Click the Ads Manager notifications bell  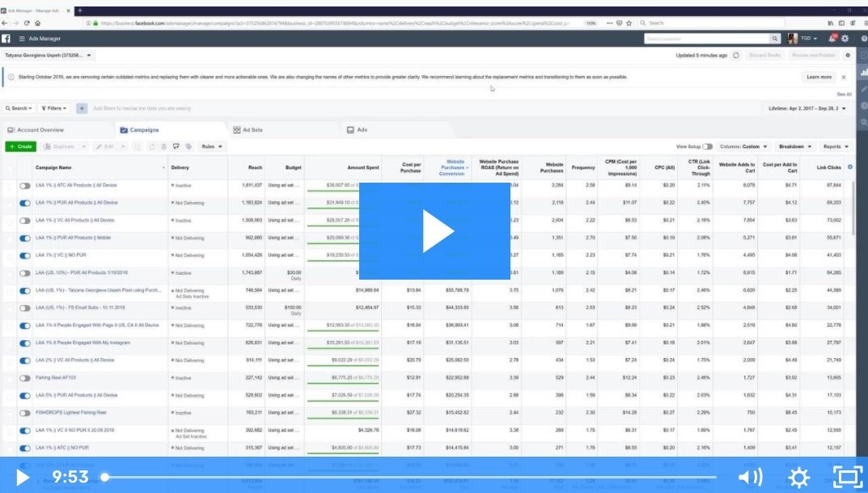pos(832,38)
